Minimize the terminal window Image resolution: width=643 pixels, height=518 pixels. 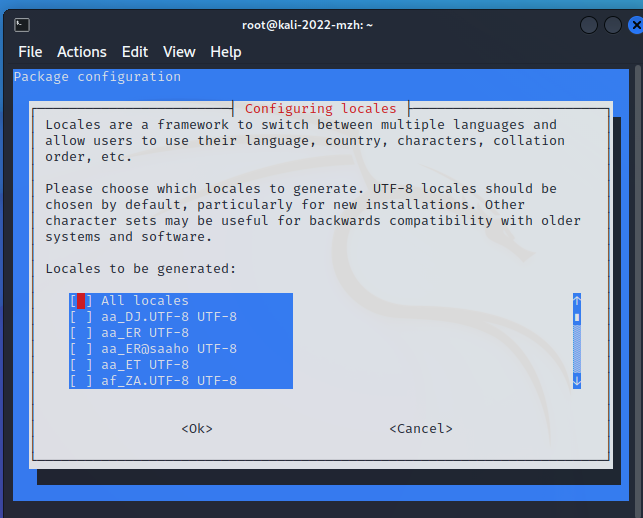(x=589, y=25)
